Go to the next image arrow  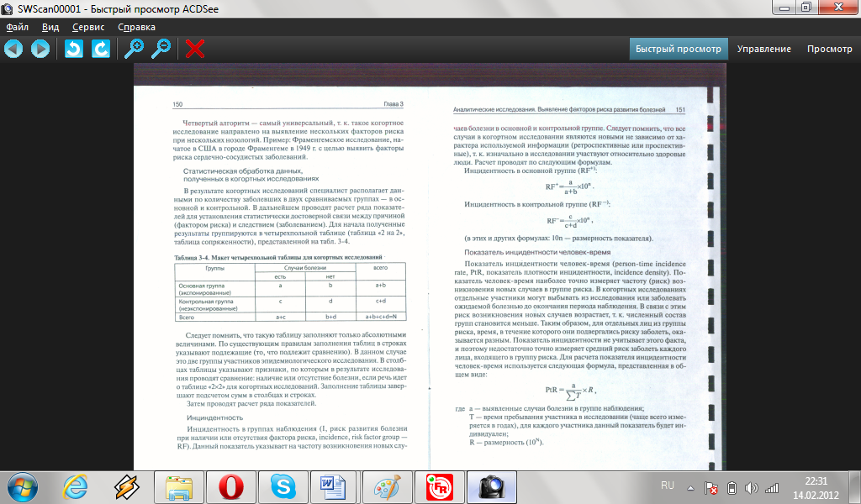(40, 49)
